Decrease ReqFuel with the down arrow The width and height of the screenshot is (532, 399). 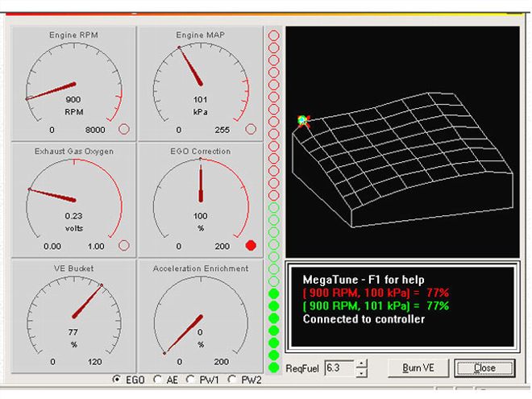coord(362,372)
